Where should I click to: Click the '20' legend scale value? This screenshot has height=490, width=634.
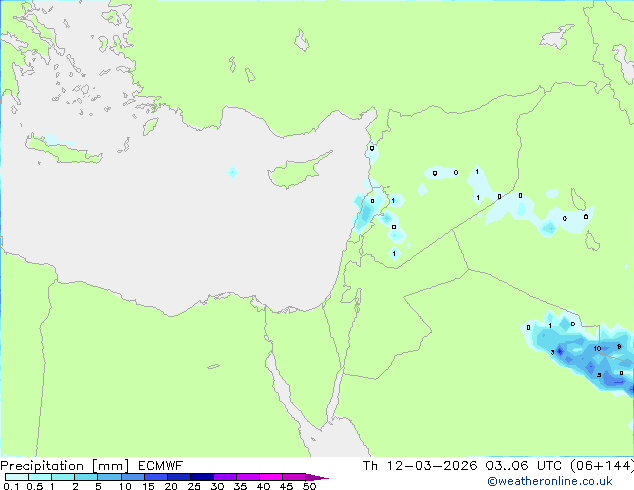pos(171,486)
